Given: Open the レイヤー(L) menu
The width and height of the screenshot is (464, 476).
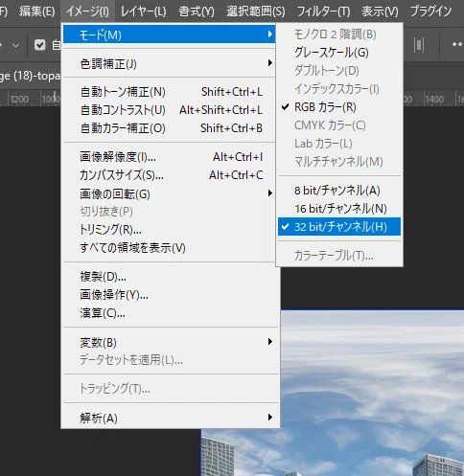Looking at the screenshot, I should [143, 11].
